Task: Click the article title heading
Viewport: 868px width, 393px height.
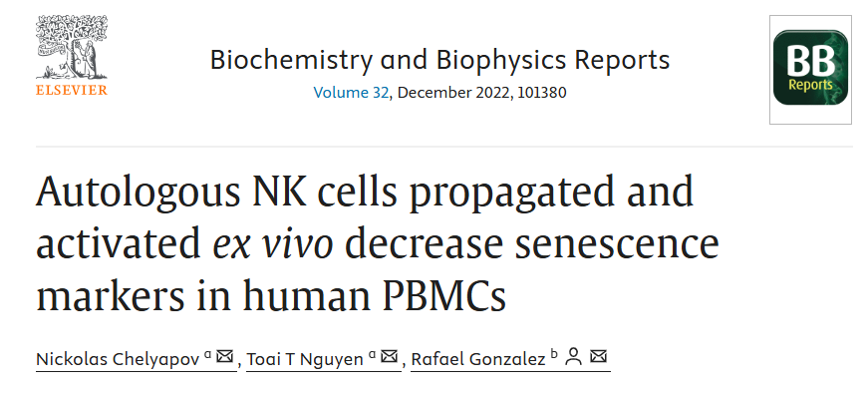Action: (378, 244)
